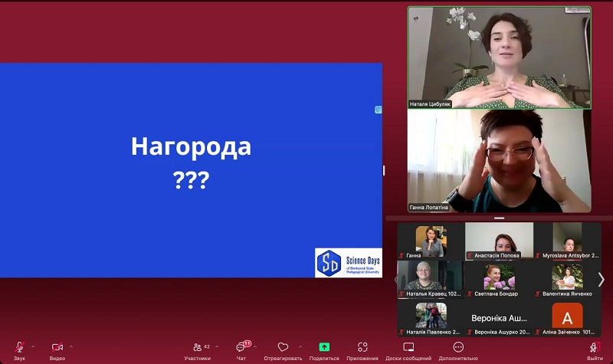This screenshot has height=364, width=613.
Task: Open reactions with Отреагировать heart icon
Action: click(x=283, y=348)
